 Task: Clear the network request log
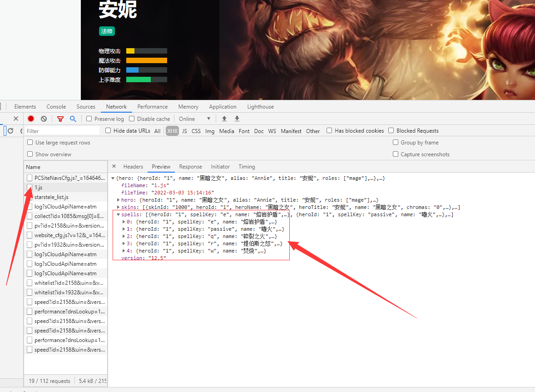click(44, 118)
